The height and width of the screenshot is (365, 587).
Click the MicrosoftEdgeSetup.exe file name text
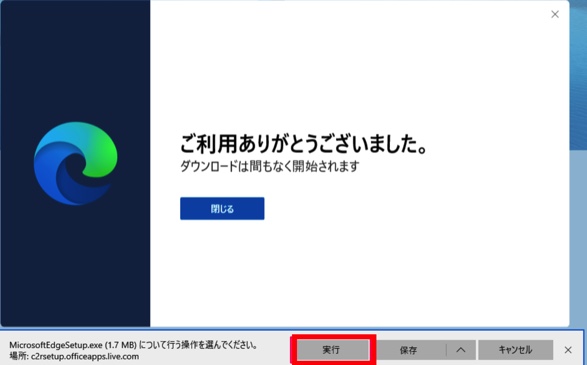[x=56, y=345]
